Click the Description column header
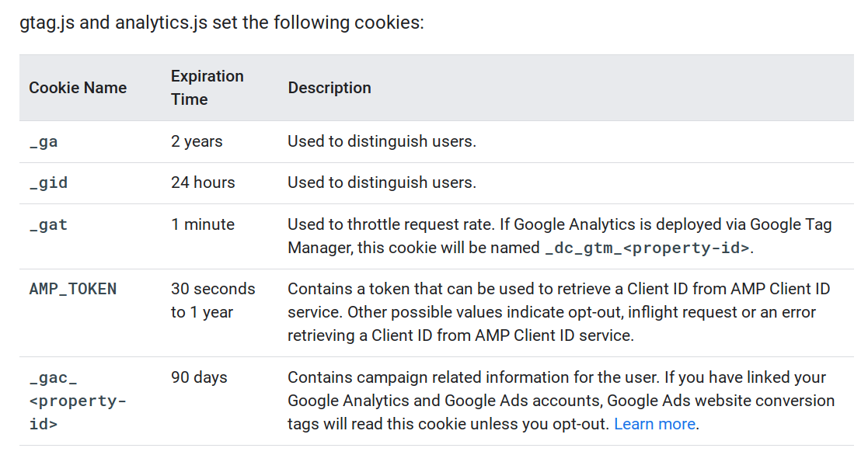Image resolution: width=868 pixels, height=462 pixels. [329, 88]
